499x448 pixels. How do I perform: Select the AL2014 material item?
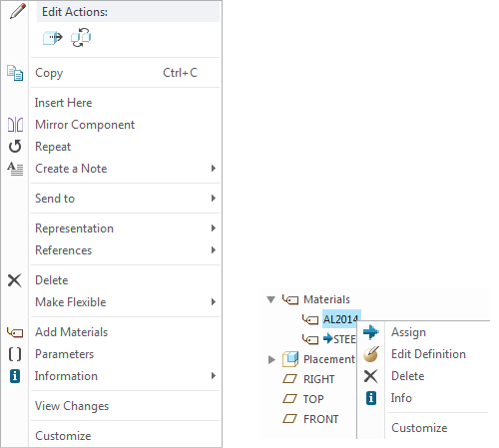[x=340, y=319]
